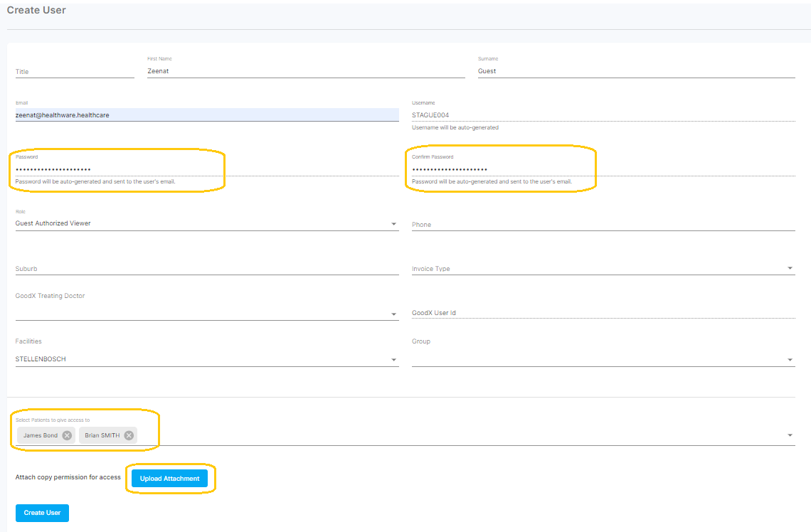Viewport: 811px width, 532px height.
Task: Click the Phone input field
Action: coord(603,225)
